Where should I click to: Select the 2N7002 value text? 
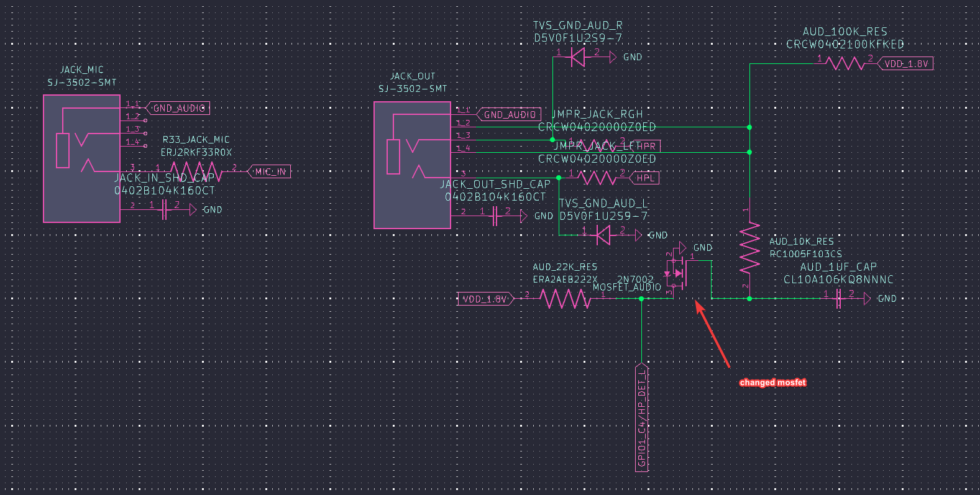pyautogui.click(x=635, y=279)
